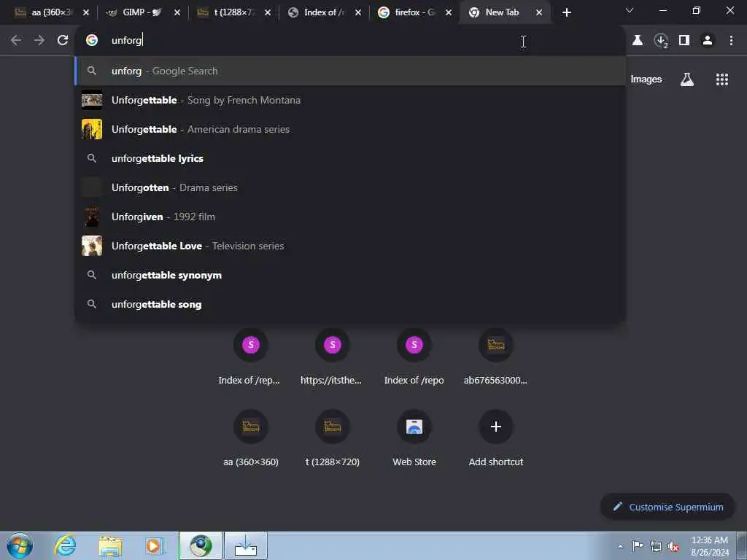Show hidden tray icons arrow

620,546
